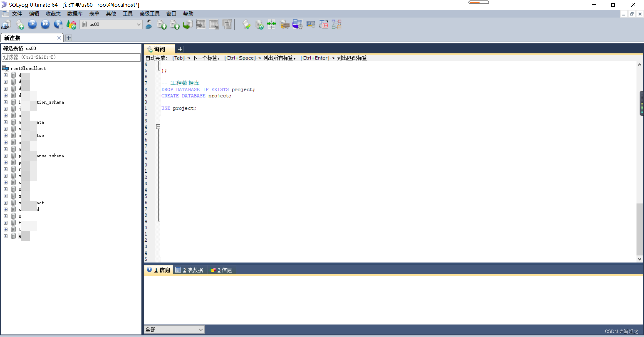Click the restore from SQL dump icon
This screenshot has height=337, width=644.
coord(187,24)
